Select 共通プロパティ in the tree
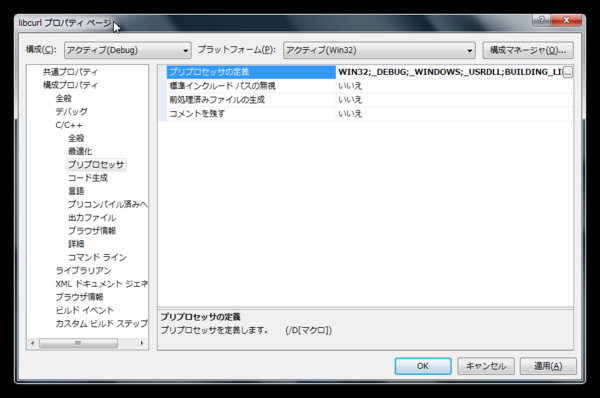600x398 pixels. [70, 72]
